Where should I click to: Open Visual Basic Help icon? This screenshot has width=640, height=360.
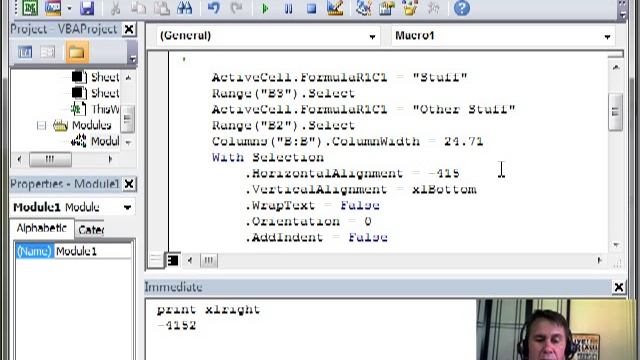tap(462, 8)
